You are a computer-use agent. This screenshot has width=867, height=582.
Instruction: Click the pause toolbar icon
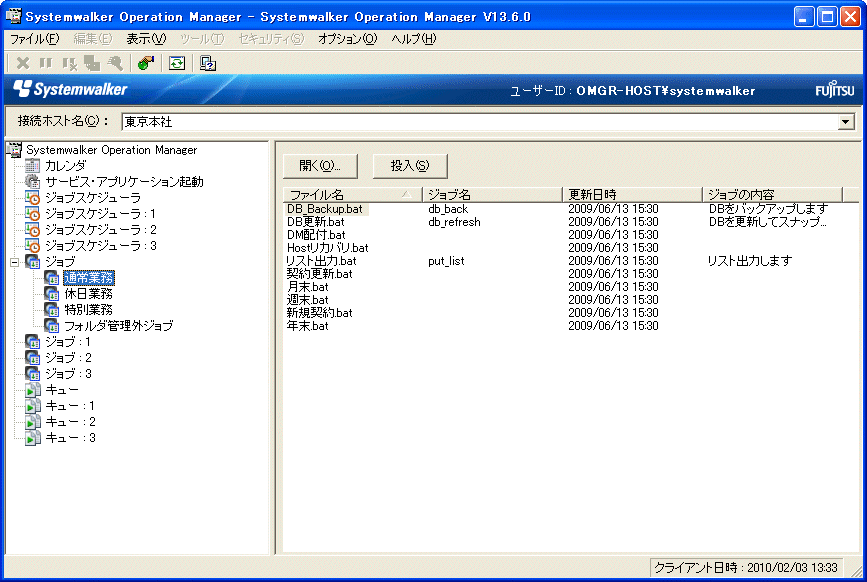click(x=46, y=63)
